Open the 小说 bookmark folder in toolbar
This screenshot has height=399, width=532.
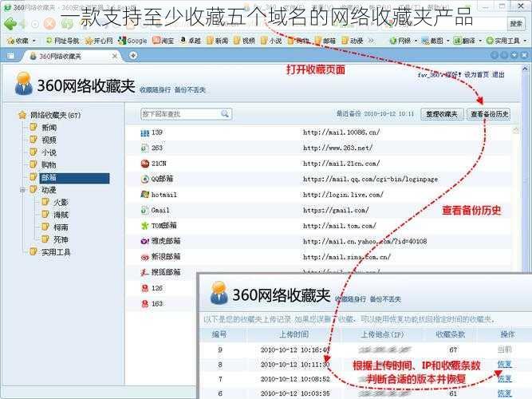[271, 41]
